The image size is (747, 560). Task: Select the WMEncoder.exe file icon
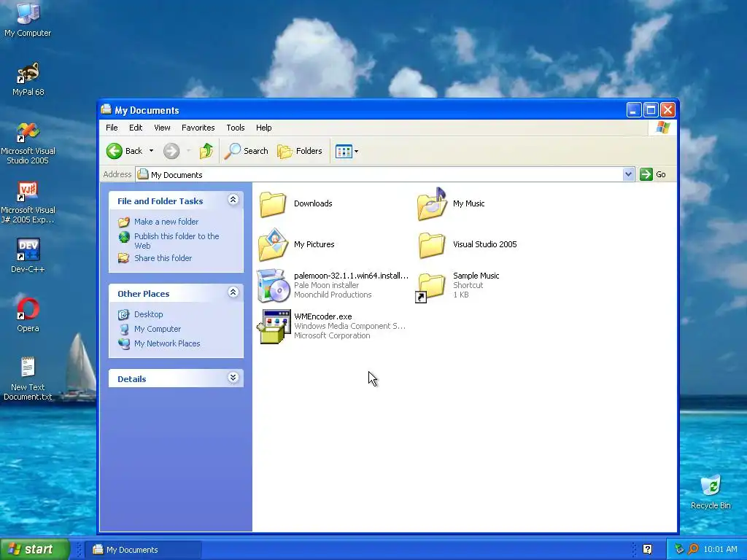pyautogui.click(x=274, y=327)
